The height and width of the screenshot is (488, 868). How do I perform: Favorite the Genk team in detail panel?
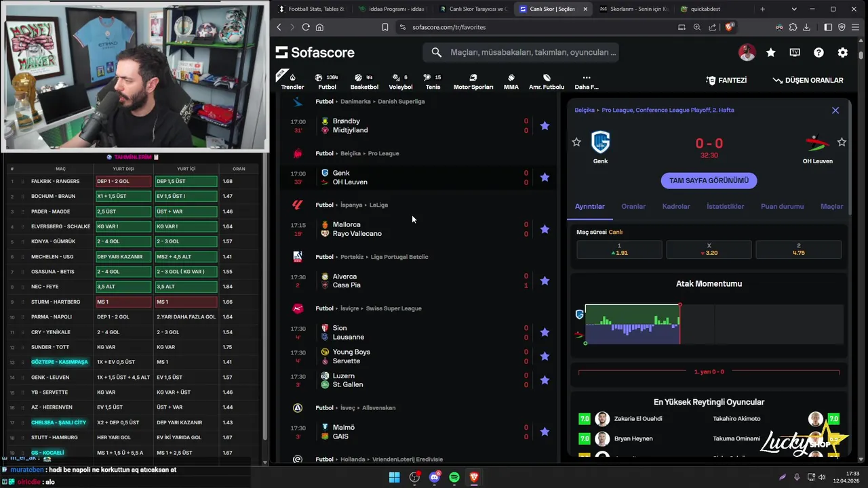click(576, 142)
